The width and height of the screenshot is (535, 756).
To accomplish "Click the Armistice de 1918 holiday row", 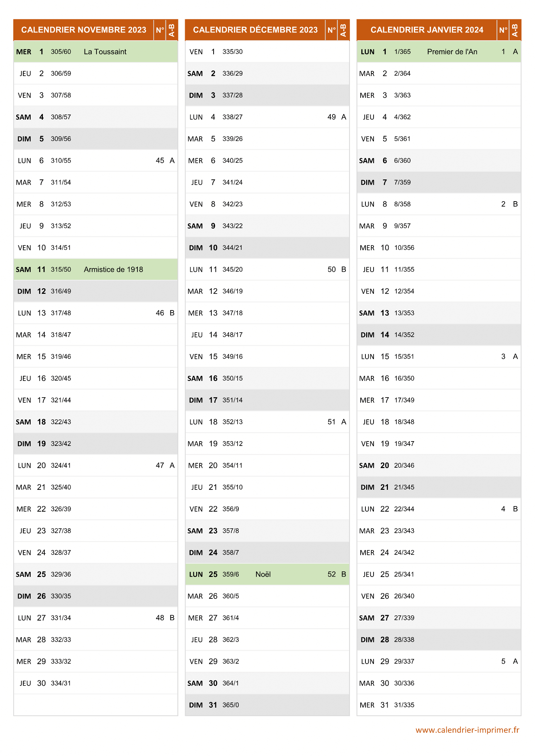I will point(96,269).
